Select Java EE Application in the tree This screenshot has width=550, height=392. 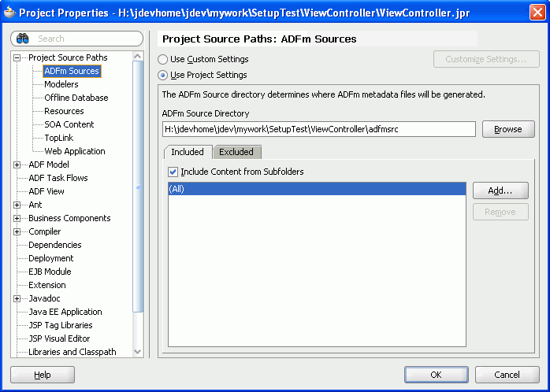(x=65, y=312)
